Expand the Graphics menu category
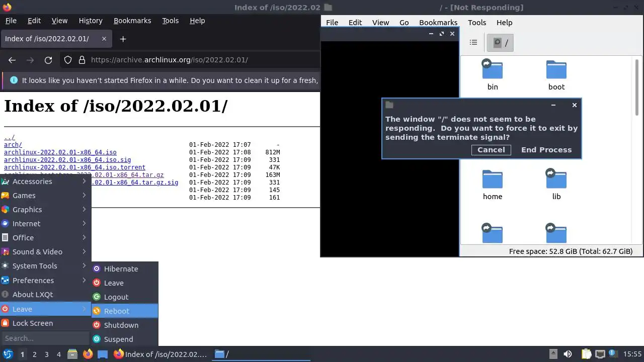This screenshot has width=644, height=362. point(45,210)
